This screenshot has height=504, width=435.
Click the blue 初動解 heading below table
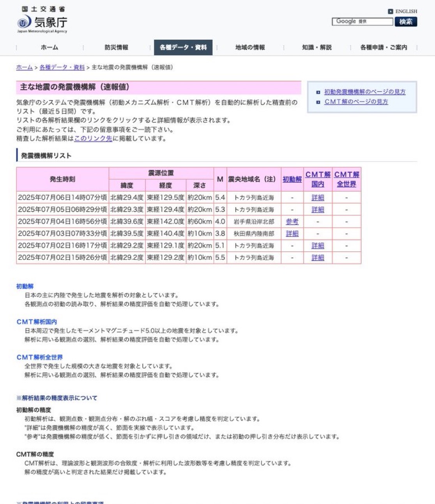(25, 286)
